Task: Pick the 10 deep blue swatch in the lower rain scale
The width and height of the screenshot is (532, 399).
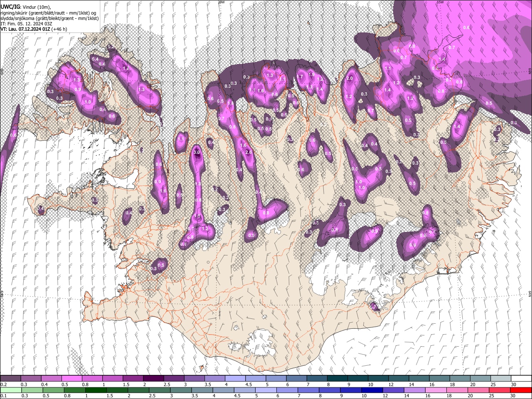Action: point(372,390)
